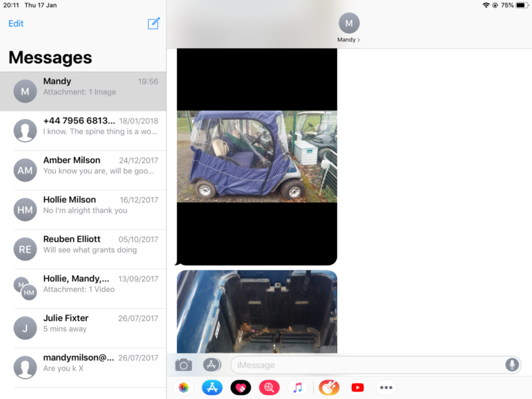Screen dimensions: 532x399
Task: Tap the 'Are you k X' message preview
Action: coord(63,368)
